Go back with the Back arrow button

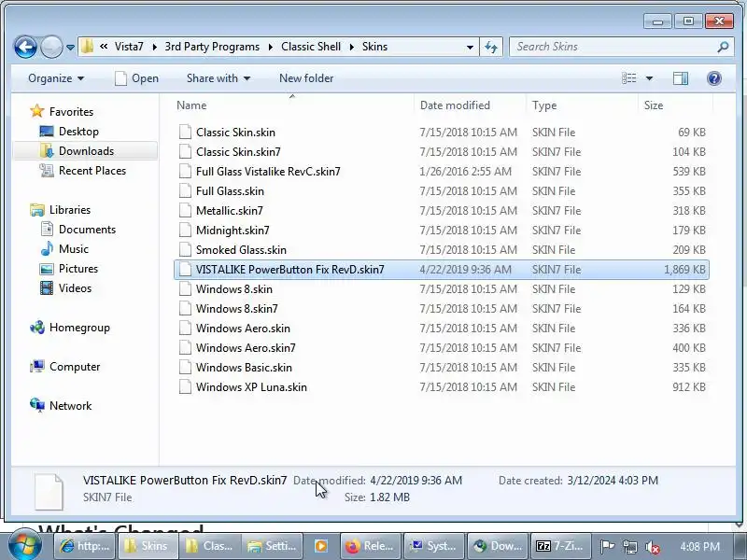[x=25, y=47]
